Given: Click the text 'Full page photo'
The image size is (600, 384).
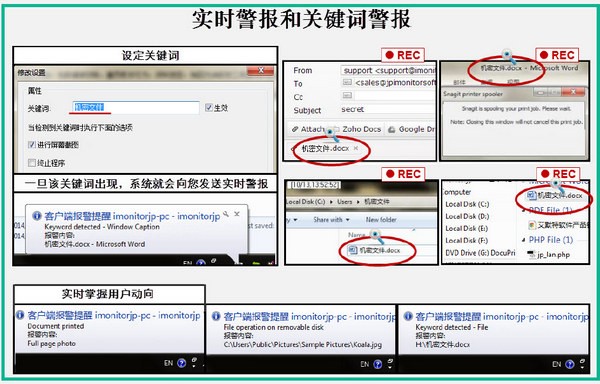Looking at the screenshot, I should [51, 343].
